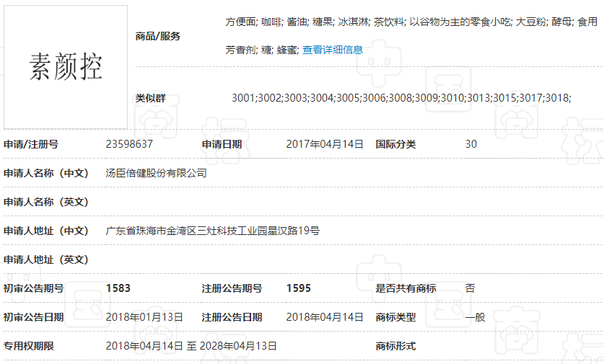Click applicant address 广东省珠海市金湾区三灶科技工业园星汉路19号
This screenshot has height=364, width=604.
pos(213,231)
